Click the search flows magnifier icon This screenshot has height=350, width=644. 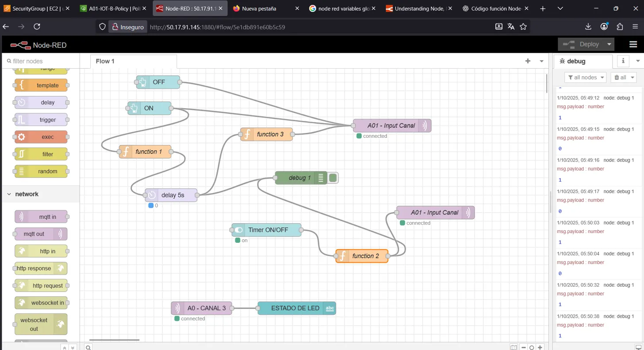89,347
